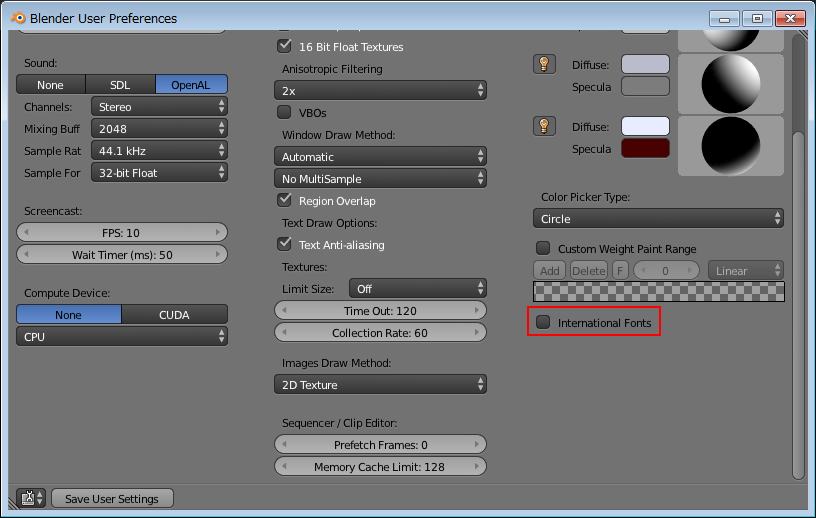Open Window Draw Method Automatic dropdown
Image resolution: width=816 pixels, height=518 pixels.
[x=380, y=156]
